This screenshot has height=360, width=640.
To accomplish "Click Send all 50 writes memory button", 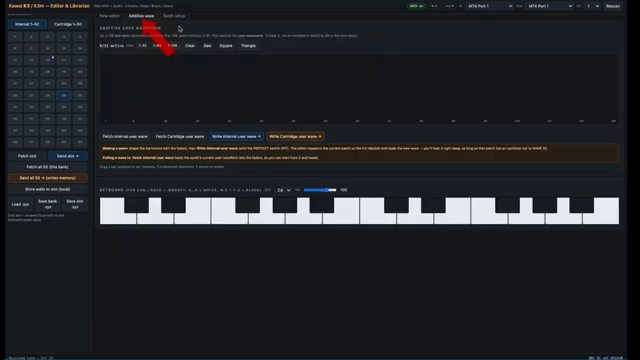I will (47, 178).
